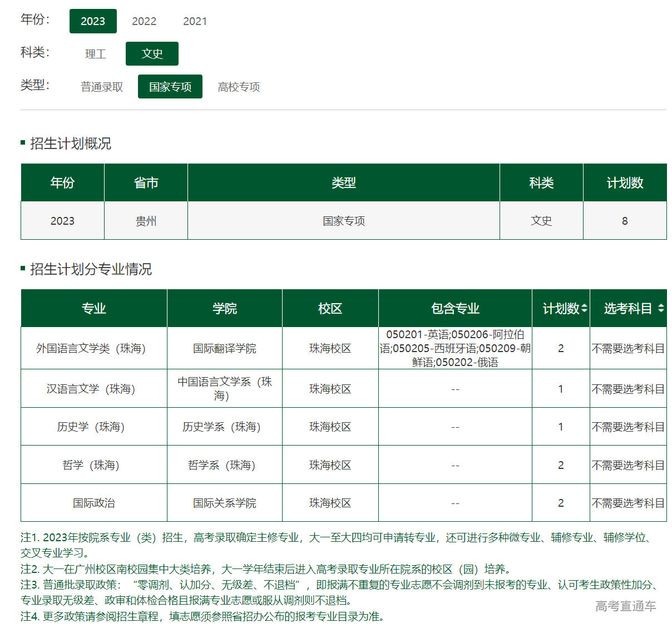This screenshot has height=628, width=672.
Task: Select 理工 subject category
Action: point(96,54)
